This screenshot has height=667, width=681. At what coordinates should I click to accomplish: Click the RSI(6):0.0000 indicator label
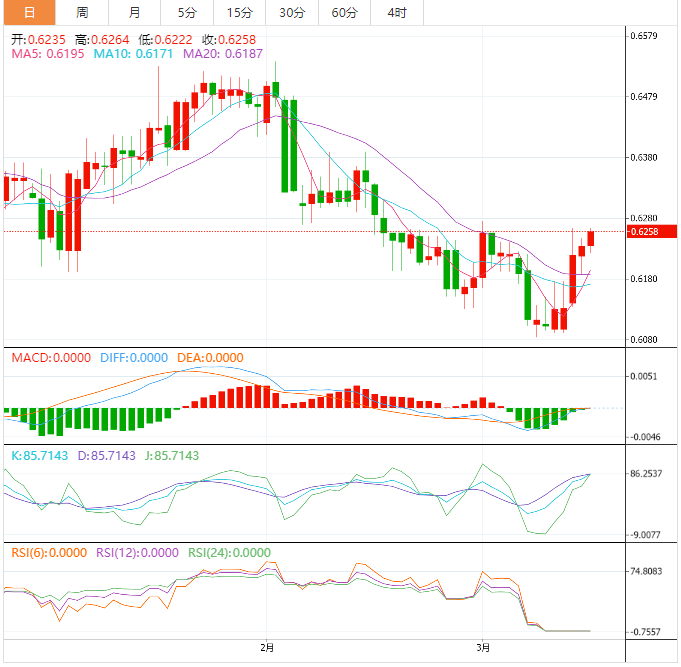[49, 553]
